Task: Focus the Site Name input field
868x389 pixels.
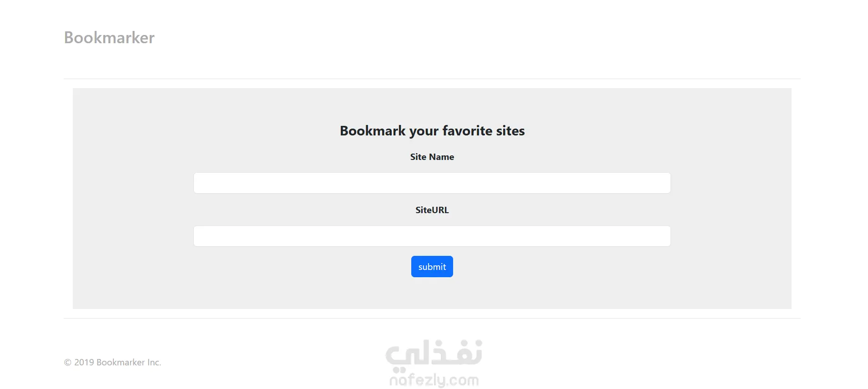Action: click(432, 183)
